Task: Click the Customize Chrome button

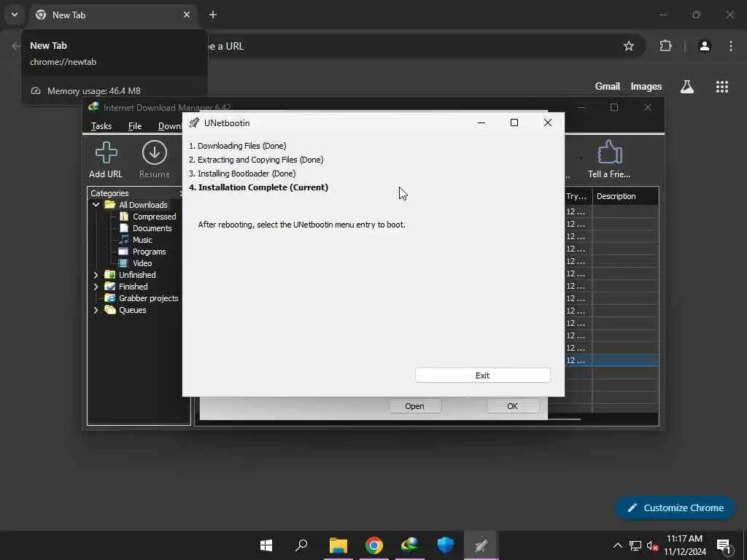Action: tap(675, 508)
